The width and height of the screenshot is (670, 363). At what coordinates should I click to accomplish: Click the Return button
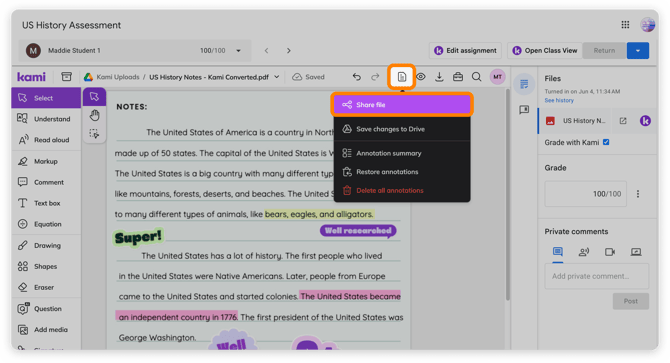pyautogui.click(x=604, y=50)
